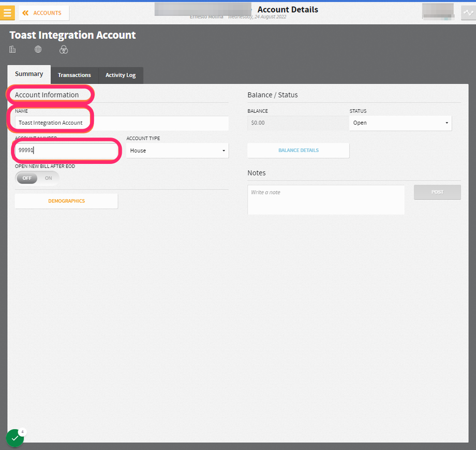Click the Notes section header
Viewport: 476px width, 450px height.
click(x=257, y=173)
